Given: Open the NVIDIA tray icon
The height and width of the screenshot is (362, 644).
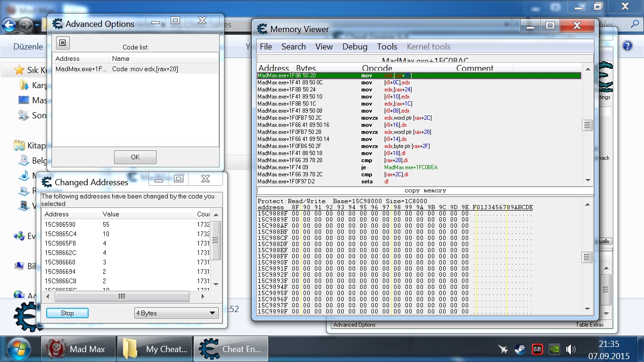Looking at the screenshot, I should (x=554, y=349).
